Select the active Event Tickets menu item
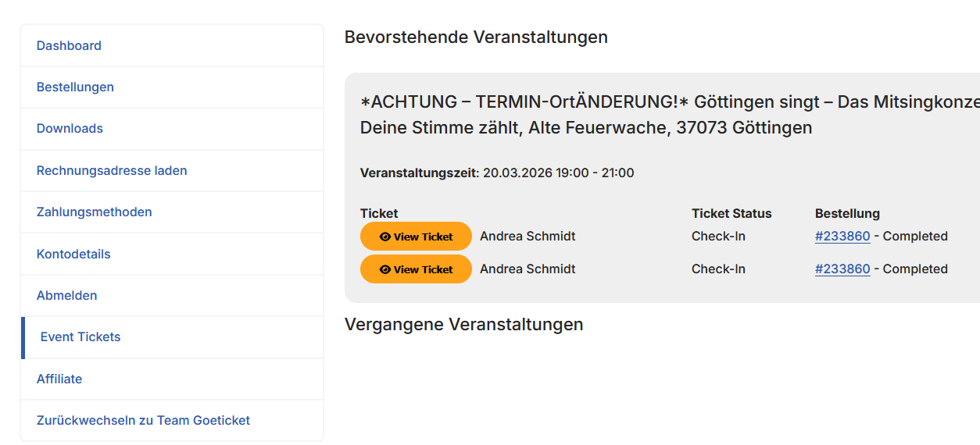The width and height of the screenshot is (980, 445). (80, 337)
